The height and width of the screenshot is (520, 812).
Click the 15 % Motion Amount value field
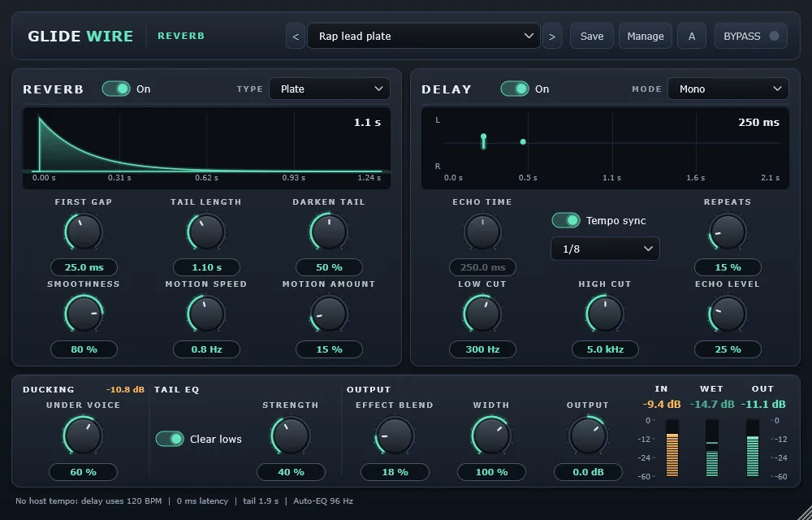(x=330, y=349)
